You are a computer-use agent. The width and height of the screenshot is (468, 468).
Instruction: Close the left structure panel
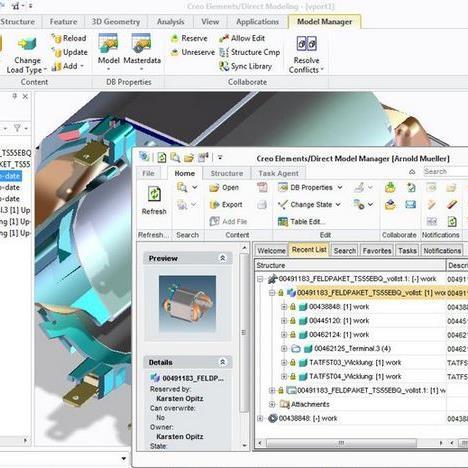(x=25, y=96)
